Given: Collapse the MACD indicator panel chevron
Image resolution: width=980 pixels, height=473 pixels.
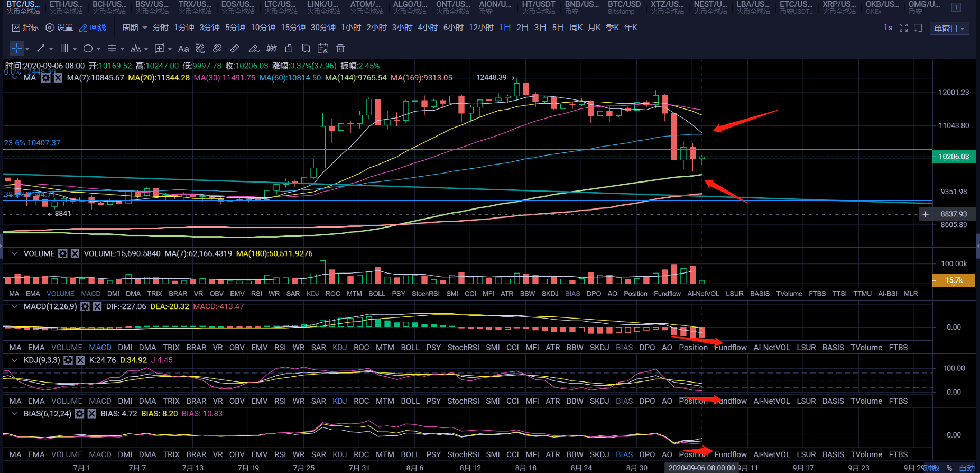Looking at the screenshot, I should (x=14, y=306).
